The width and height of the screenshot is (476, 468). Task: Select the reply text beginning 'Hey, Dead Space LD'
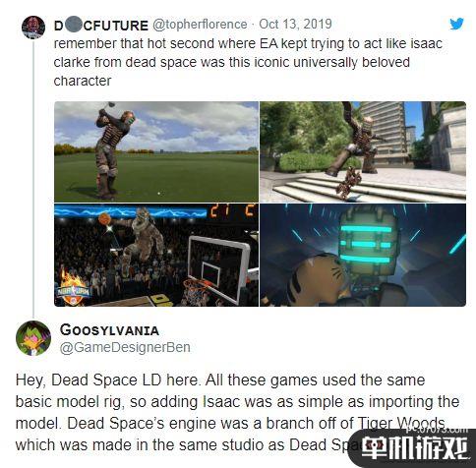click(237, 413)
